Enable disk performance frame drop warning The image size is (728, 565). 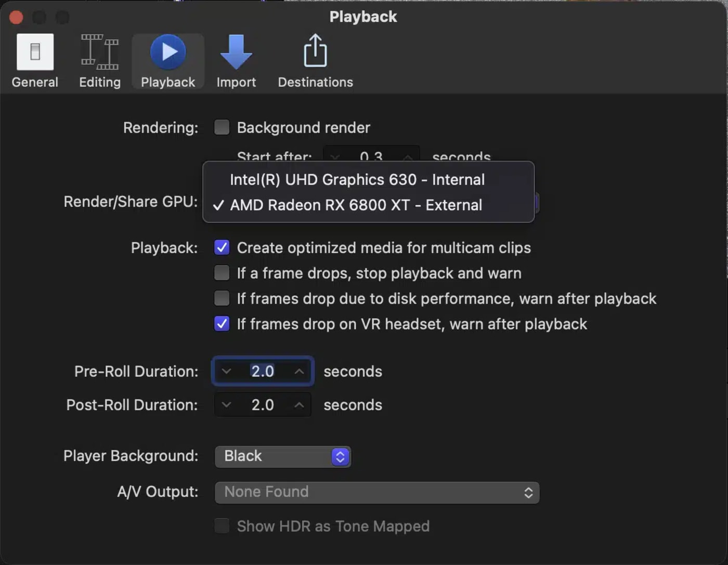point(222,298)
